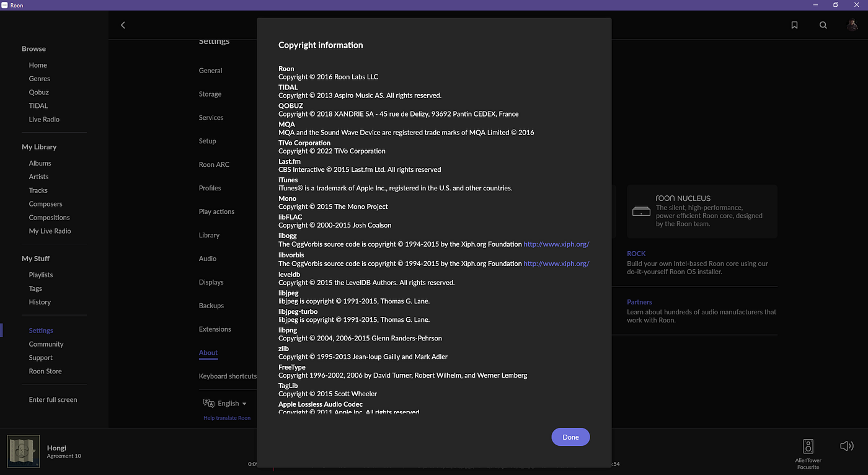Open Genres in the sidebar

[39, 79]
